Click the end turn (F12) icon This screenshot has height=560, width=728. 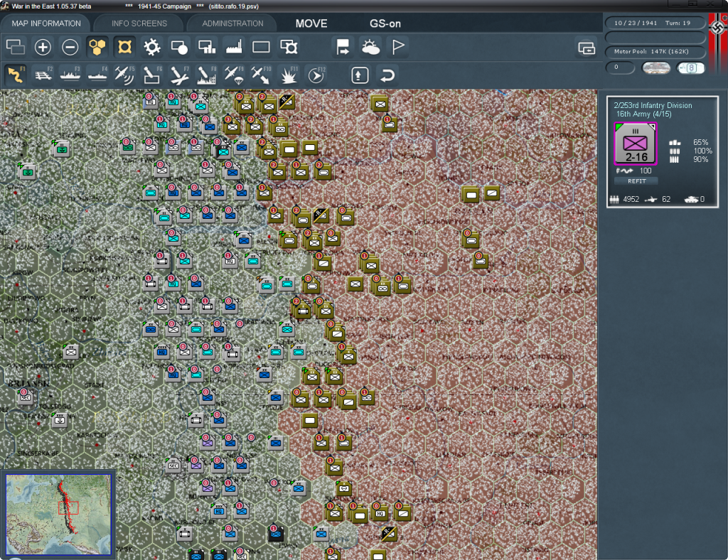[316, 75]
